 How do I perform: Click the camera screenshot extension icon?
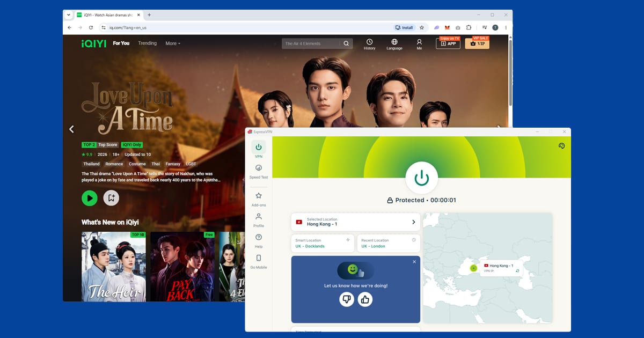click(x=458, y=27)
